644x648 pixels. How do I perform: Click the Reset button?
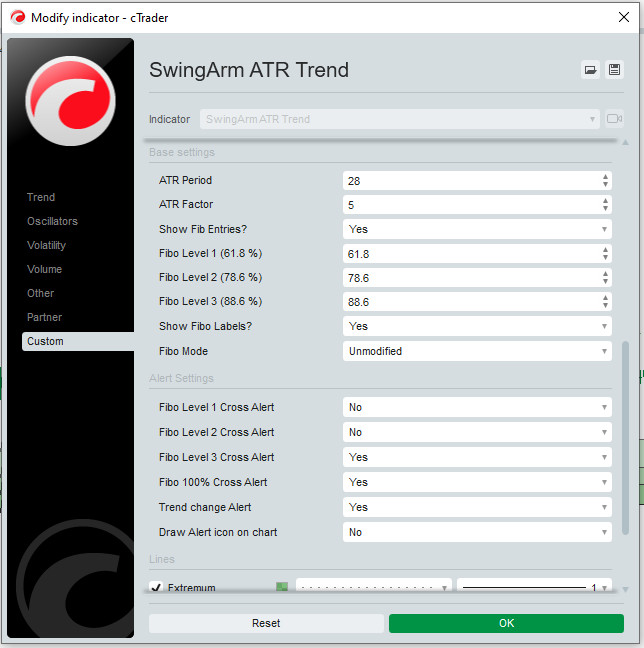click(266, 623)
